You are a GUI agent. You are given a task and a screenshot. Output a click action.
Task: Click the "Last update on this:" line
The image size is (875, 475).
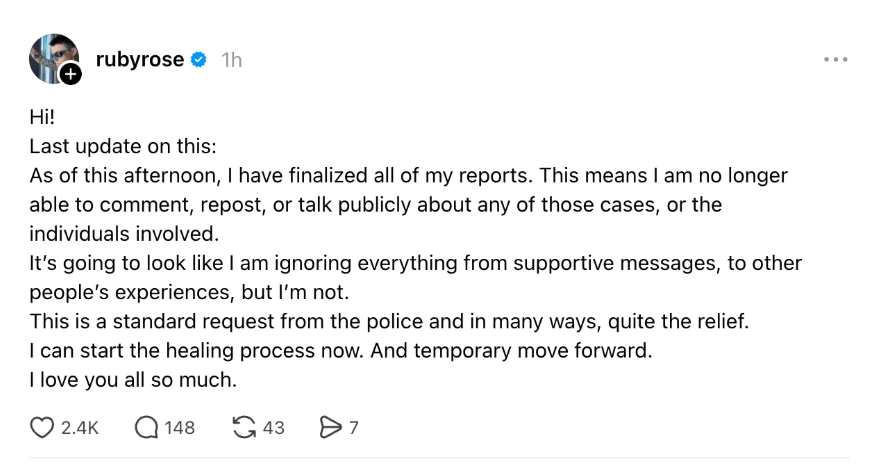pos(122,146)
